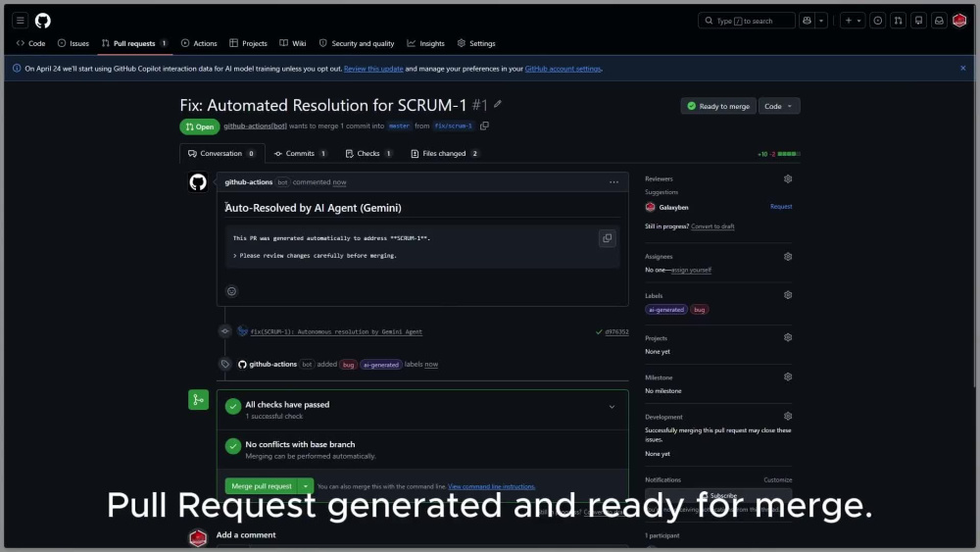Open the Labels settings gear
980x552 pixels.
click(x=788, y=295)
